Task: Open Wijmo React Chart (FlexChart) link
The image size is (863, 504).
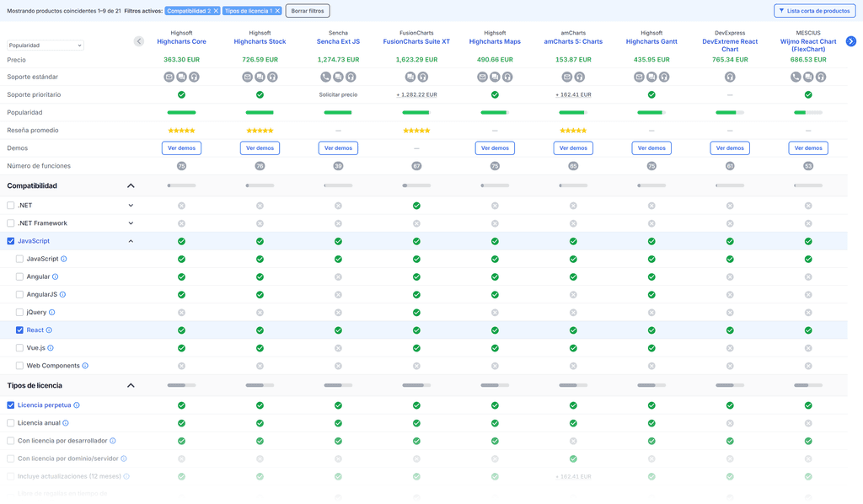Action: tap(808, 46)
